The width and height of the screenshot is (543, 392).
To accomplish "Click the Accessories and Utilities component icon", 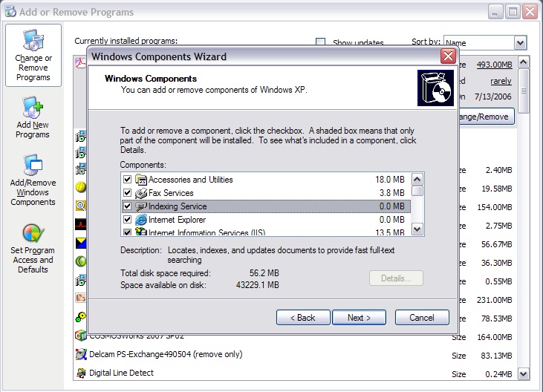I will (x=141, y=180).
